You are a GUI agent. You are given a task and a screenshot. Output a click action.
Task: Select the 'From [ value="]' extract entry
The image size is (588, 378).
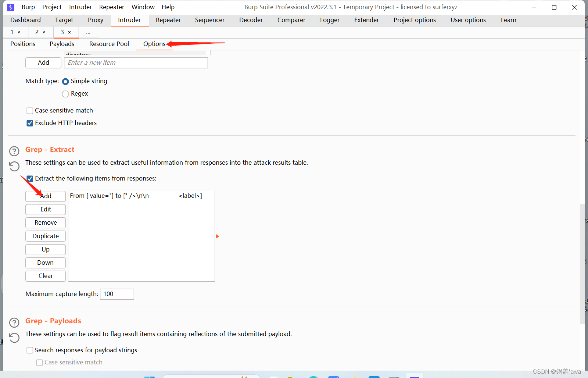[x=141, y=196]
